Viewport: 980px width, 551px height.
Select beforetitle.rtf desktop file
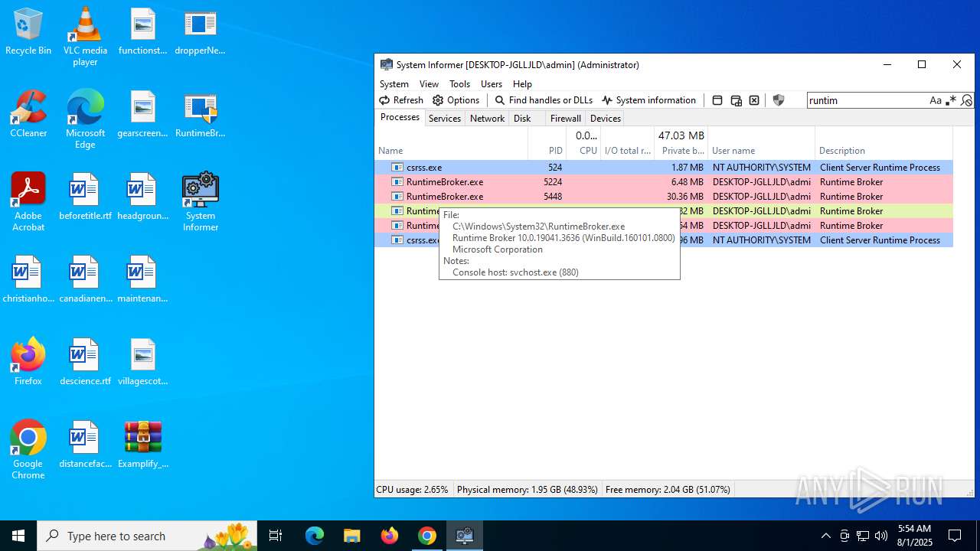(85, 197)
